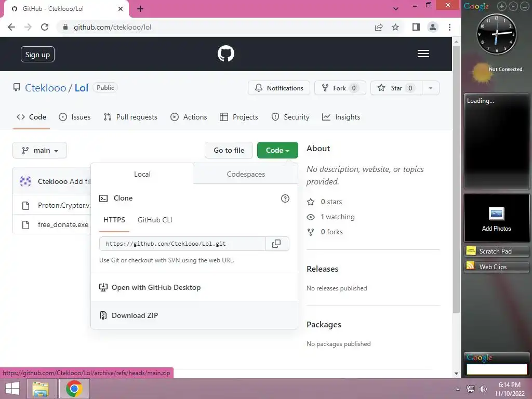This screenshot has height=399, width=532.
Task: Open the Pull requests tab
Action: coord(130,117)
